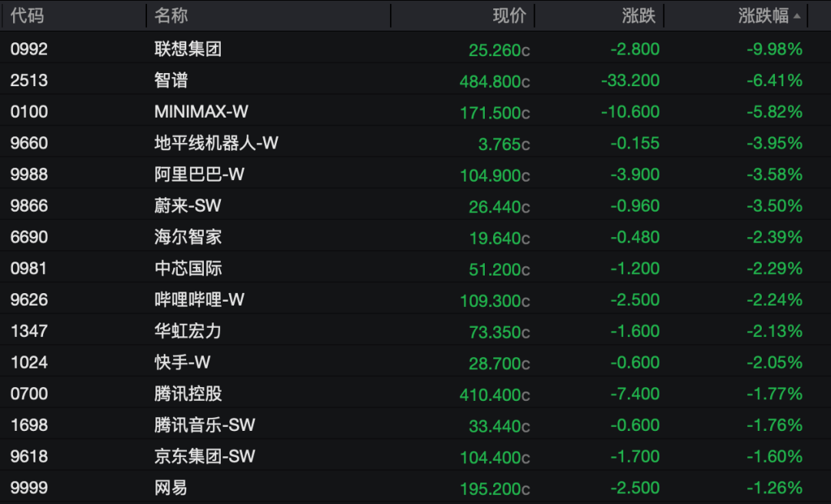The width and height of the screenshot is (831, 504).
Task: Click 海尔智家 in the list
Action: 189,237
